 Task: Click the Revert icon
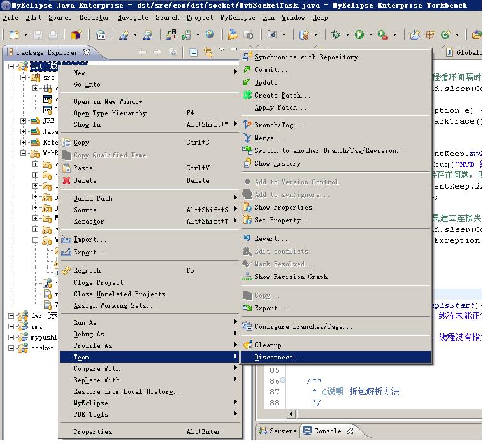247,238
